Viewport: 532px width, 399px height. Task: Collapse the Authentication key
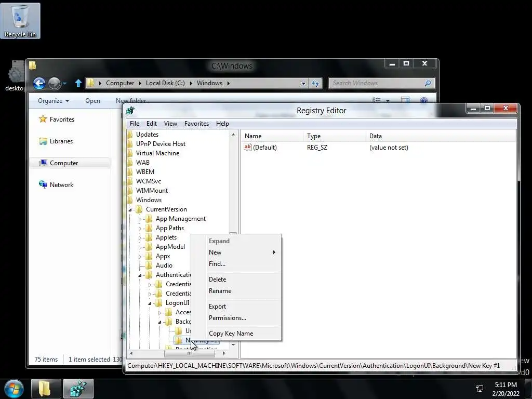pyautogui.click(x=140, y=275)
